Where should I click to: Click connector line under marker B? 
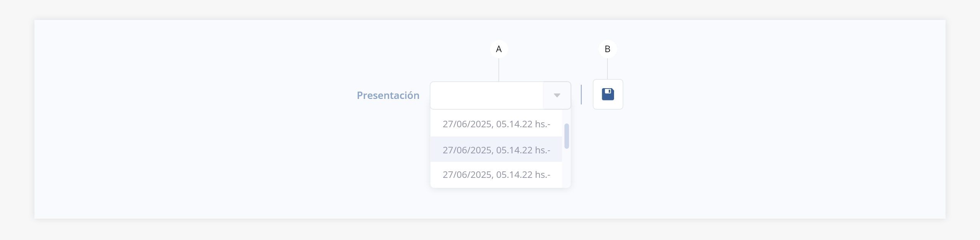click(x=607, y=69)
